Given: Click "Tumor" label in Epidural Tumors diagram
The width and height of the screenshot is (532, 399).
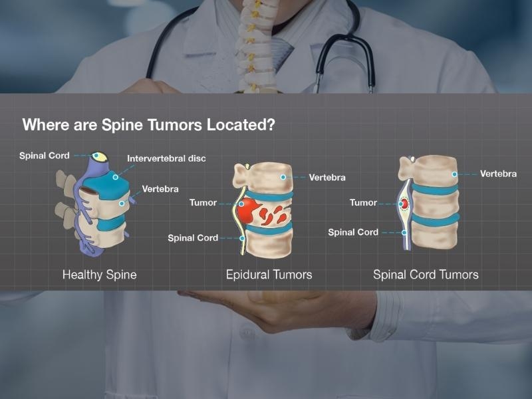Looking at the screenshot, I should click(x=203, y=203).
